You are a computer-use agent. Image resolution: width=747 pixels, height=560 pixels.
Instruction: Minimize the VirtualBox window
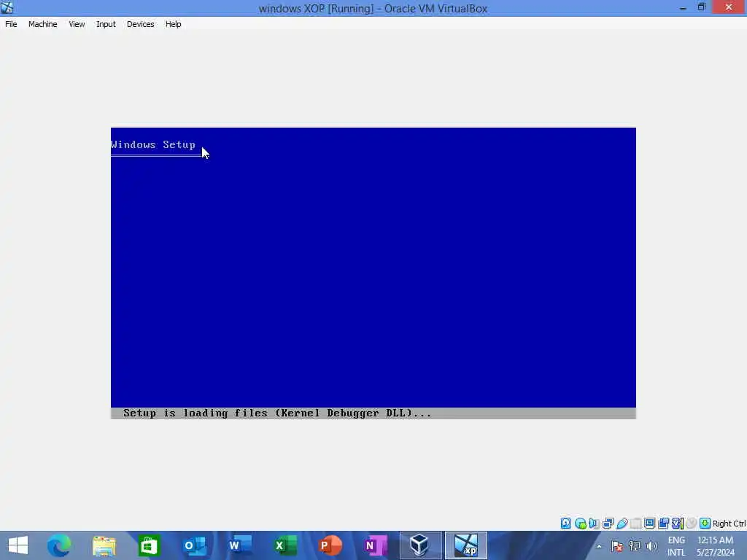(683, 7)
